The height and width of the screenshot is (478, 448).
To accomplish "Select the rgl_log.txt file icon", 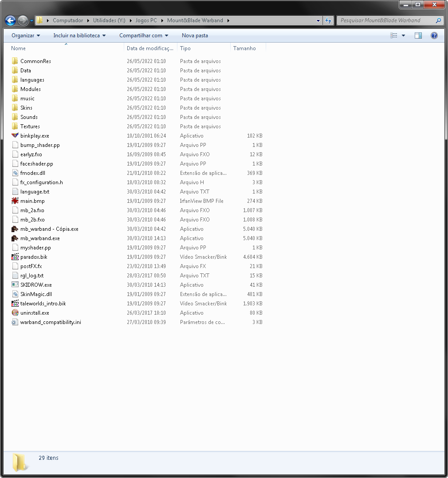I will 15,275.
